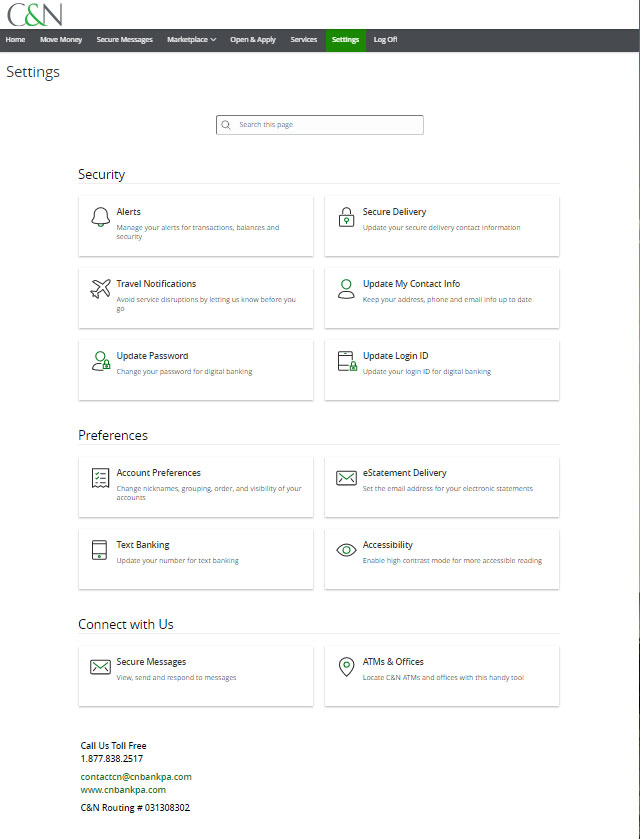640x839 pixels.
Task: Click the Secure Messages envelope icon in Connect with Us
Action: point(100,667)
